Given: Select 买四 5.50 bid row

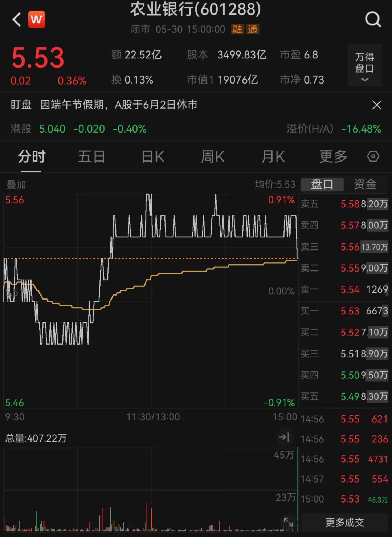Looking at the screenshot, I should coord(344,375).
